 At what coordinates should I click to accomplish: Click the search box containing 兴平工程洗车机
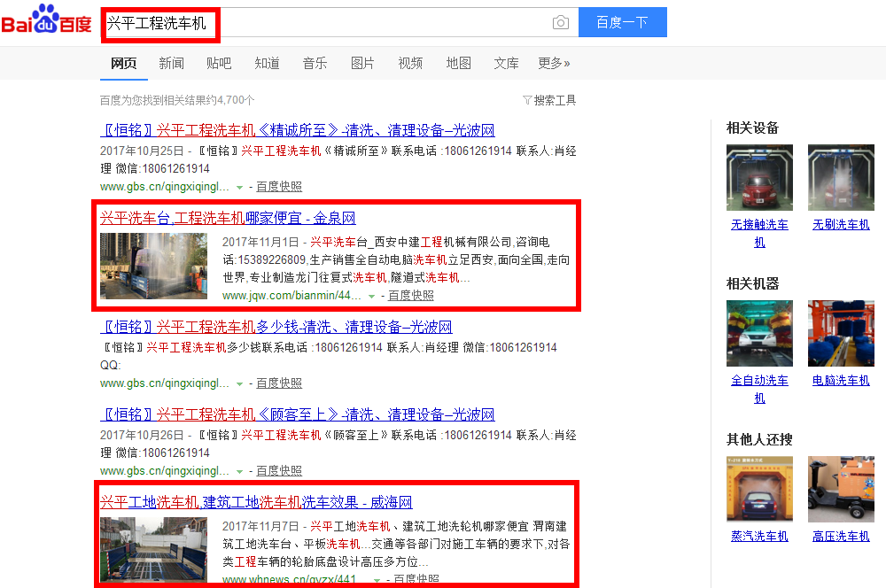[339, 23]
